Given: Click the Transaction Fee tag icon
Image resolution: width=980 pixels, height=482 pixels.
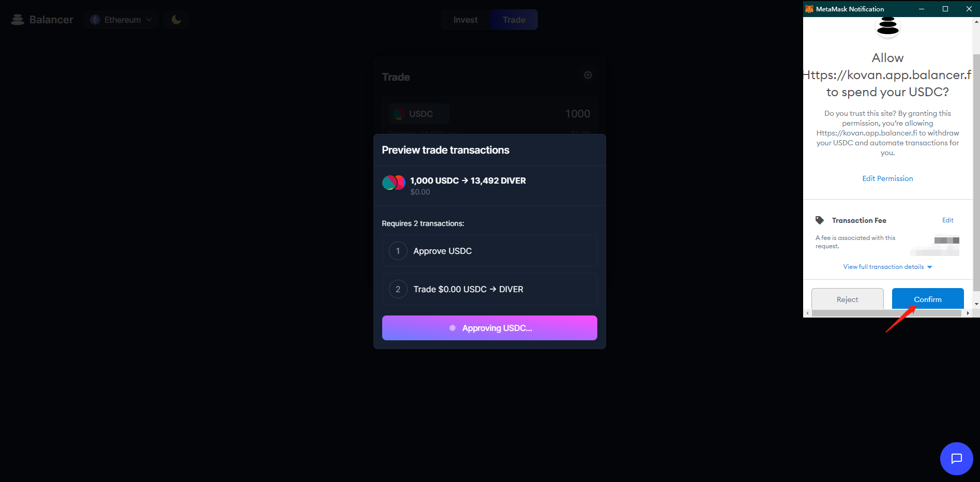Looking at the screenshot, I should (820, 220).
